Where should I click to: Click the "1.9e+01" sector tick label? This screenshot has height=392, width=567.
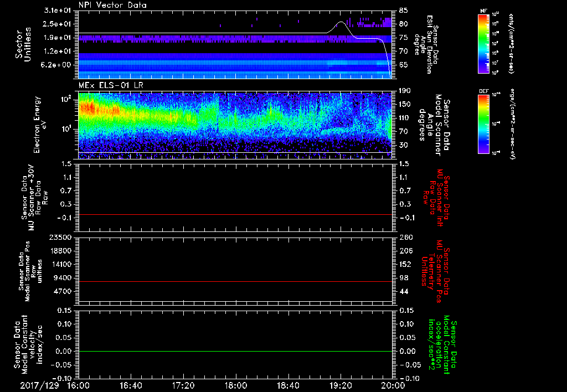coord(58,38)
